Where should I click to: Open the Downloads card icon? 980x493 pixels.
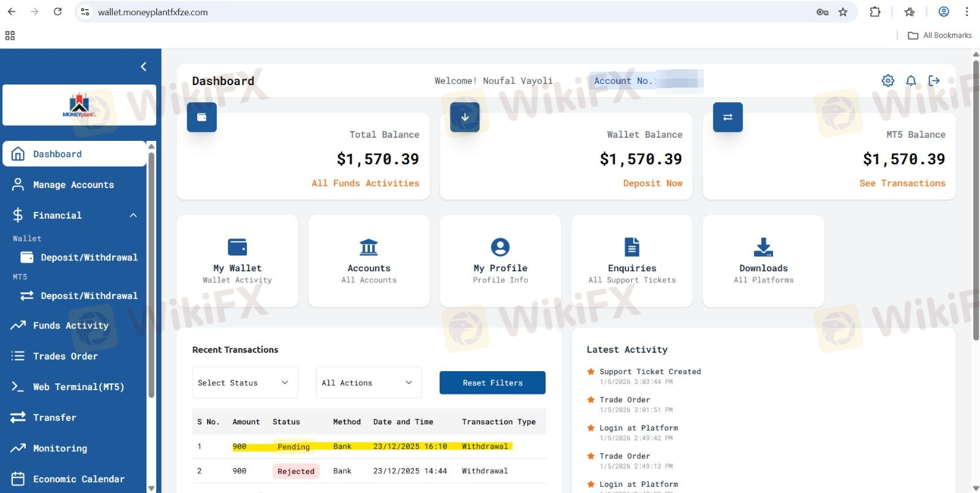[x=763, y=247]
